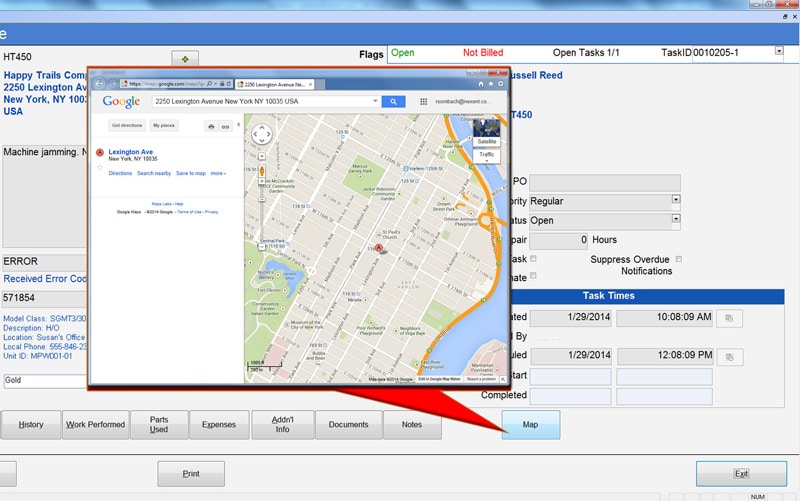Viewport: 800px width, 501px height.
Task: Open the History tab button
Action: 31,424
